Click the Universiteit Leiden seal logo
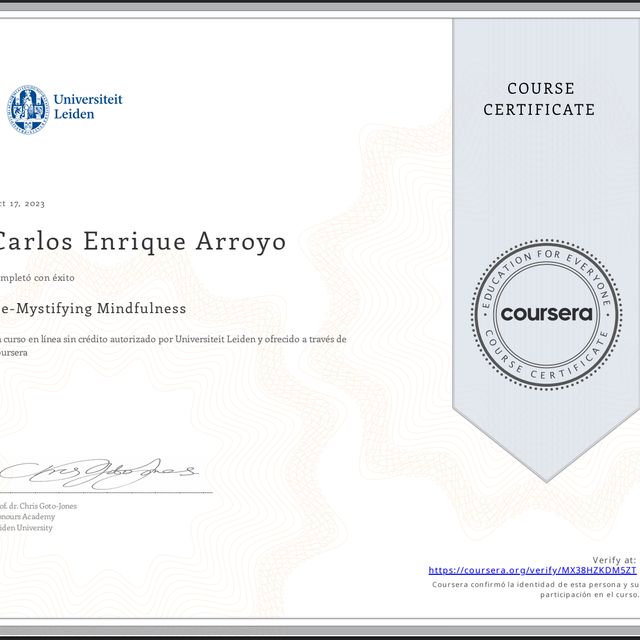 click(x=28, y=109)
